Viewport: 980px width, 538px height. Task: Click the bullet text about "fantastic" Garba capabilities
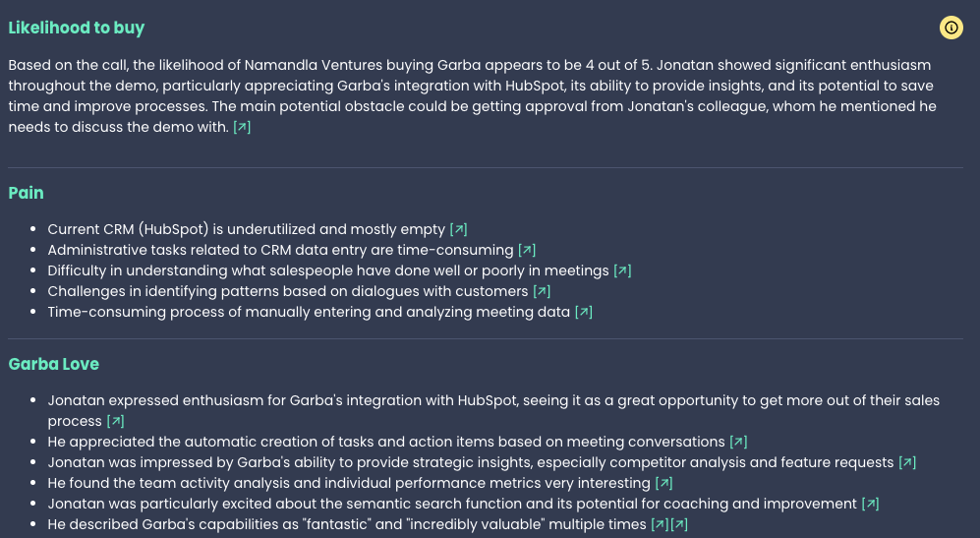click(344, 525)
